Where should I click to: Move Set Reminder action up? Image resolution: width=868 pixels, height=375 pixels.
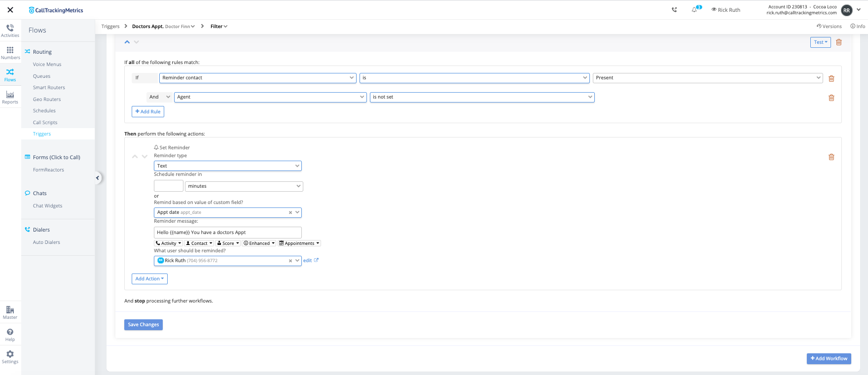[x=135, y=157]
